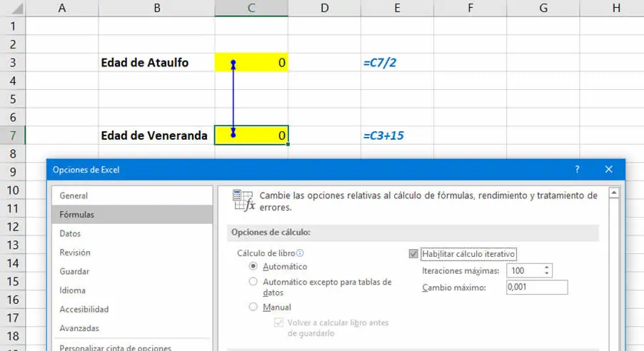Decrease Iteraciones máximas with the down arrow
Screen dimensions: 644x351
547,274
